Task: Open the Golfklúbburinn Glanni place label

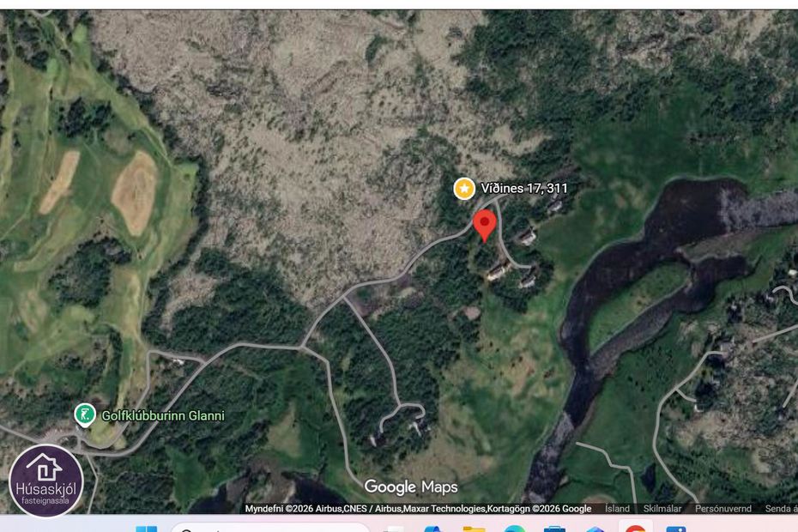Action: [x=163, y=416]
